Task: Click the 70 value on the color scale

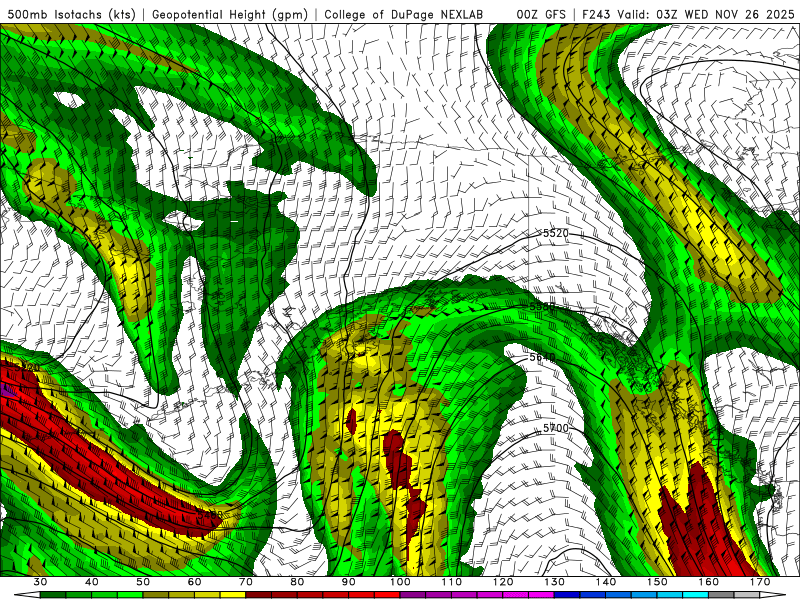Action: 246,582
